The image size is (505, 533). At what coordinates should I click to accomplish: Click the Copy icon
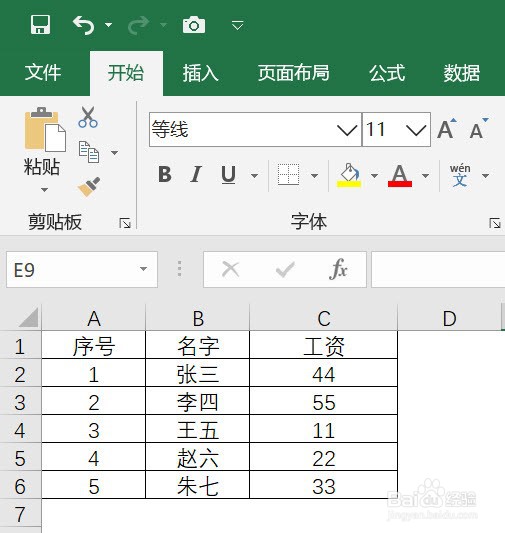pyautogui.click(x=89, y=152)
